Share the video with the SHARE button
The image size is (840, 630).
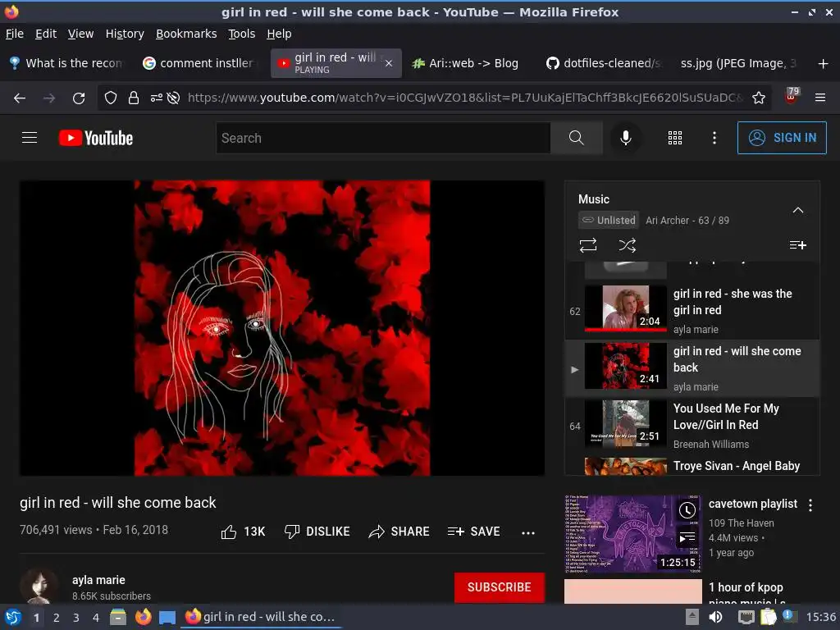pyautogui.click(x=399, y=532)
